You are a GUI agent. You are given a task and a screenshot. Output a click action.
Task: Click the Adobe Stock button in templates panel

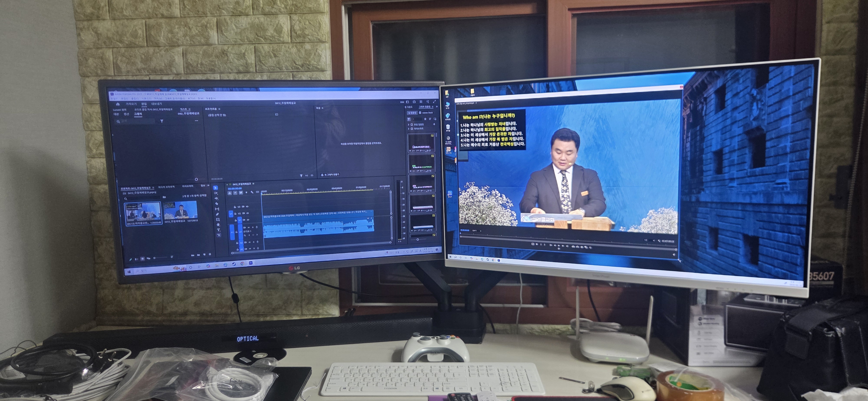(426, 113)
